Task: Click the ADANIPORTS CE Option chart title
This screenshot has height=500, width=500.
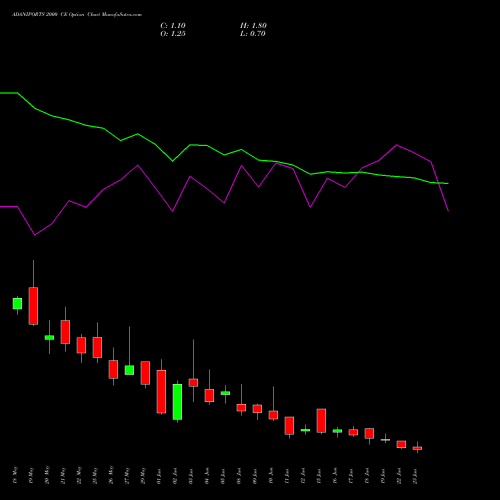Action: pos(77,15)
